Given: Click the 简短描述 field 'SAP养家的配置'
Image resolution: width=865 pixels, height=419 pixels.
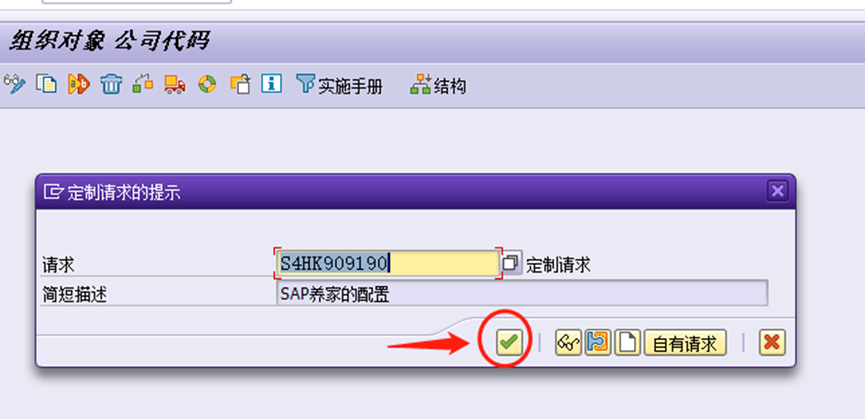Looking at the screenshot, I should [x=522, y=294].
